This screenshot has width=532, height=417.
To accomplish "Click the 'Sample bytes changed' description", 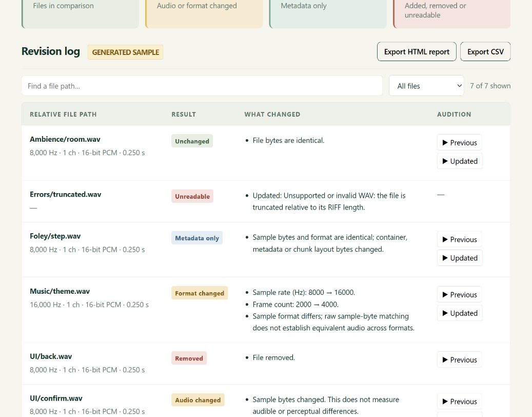I will tap(326, 405).
